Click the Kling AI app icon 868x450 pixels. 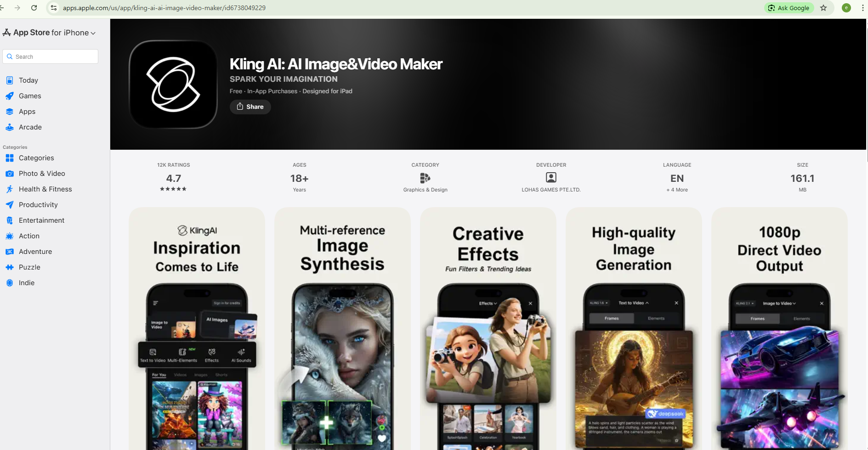coord(173,84)
